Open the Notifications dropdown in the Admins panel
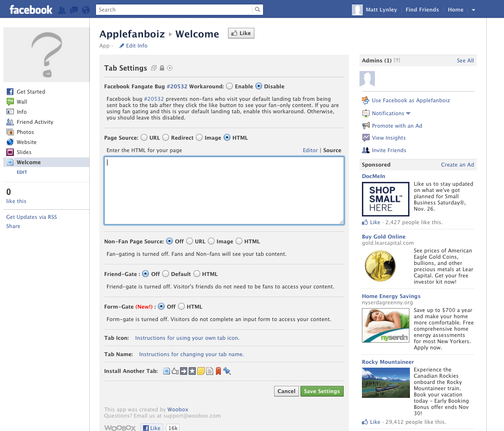 point(387,113)
